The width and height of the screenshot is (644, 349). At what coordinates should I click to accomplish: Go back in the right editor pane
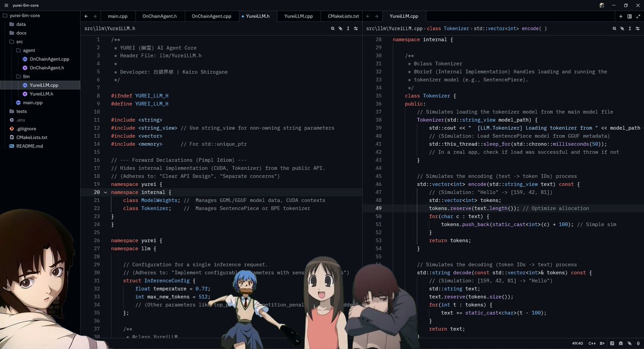click(x=367, y=17)
